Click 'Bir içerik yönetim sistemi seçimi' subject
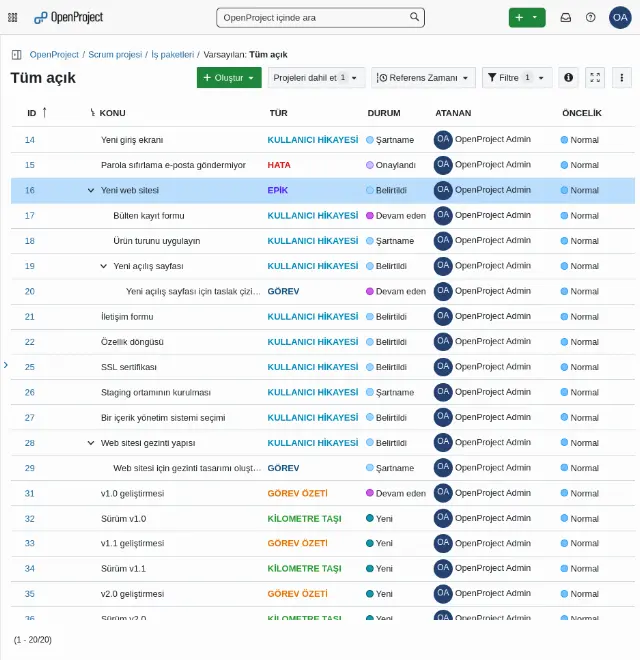Image resolution: width=640 pixels, height=660 pixels. pyautogui.click(x=163, y=418)
